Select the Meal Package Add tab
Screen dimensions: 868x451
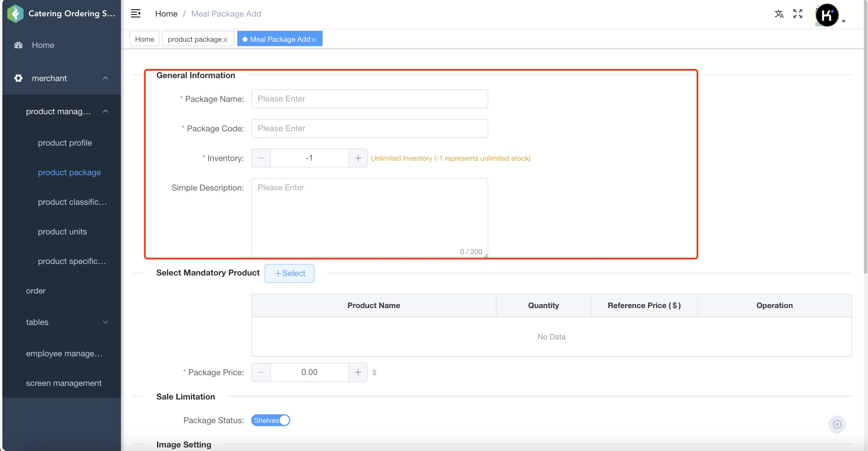tap(280, 39)
